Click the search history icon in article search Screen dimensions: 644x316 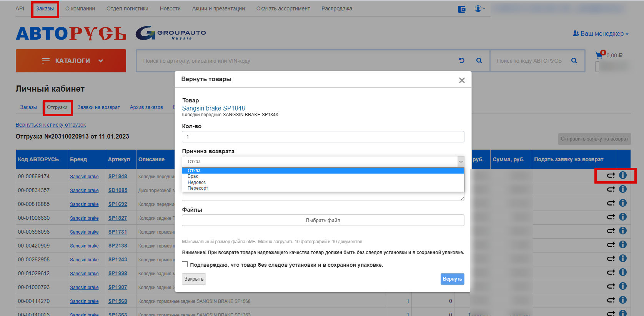click(462, 60)
